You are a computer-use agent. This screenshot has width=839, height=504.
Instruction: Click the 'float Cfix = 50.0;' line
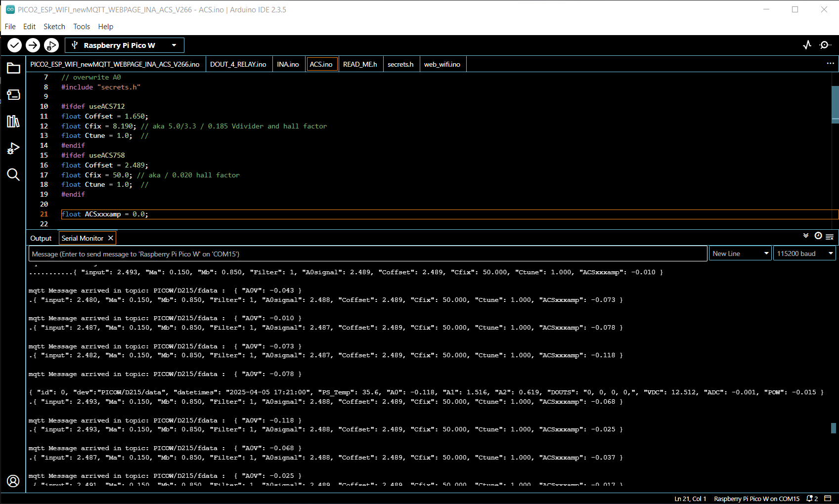pyautogui.click(x=150, y=175)
